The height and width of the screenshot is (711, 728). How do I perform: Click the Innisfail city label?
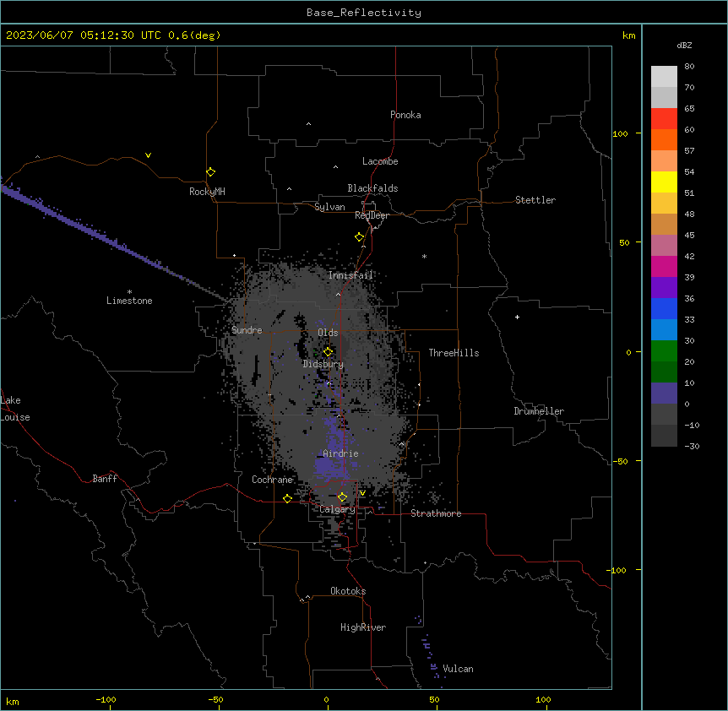(x=351, y=275)
